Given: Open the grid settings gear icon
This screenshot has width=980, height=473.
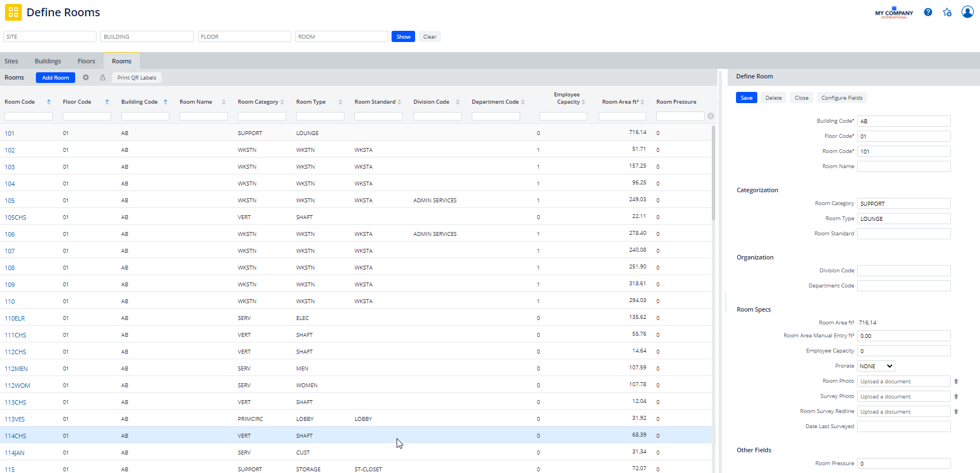Looking at the screenshot, I should pos(86,78).
